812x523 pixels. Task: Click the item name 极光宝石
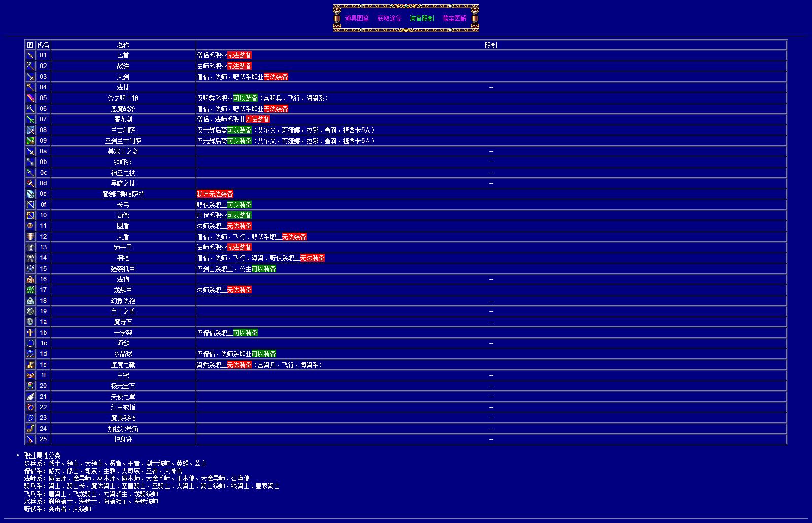pyautogui.click(x=123, y=386)
